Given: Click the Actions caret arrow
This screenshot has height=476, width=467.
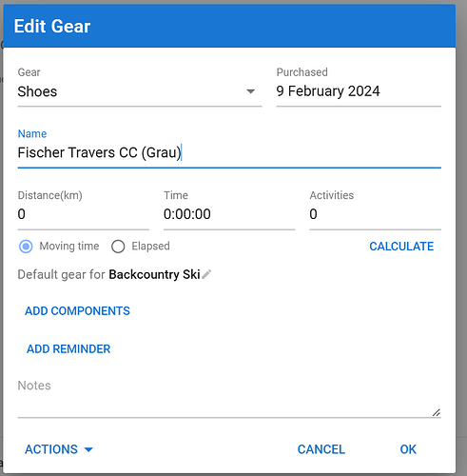Looking at the screenshot, I should (x=88, y=449).
